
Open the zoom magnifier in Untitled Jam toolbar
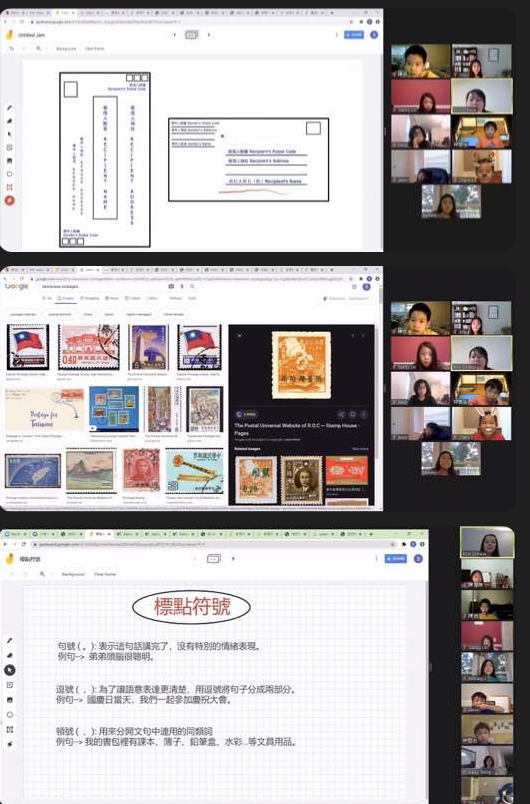click(38, 49)
